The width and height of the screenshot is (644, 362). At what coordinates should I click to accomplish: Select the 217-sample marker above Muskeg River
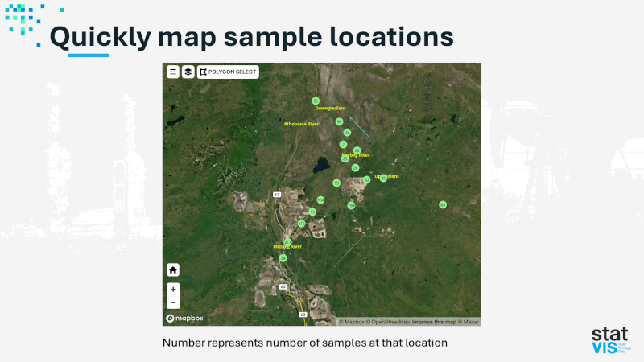[x=288, y=242]
